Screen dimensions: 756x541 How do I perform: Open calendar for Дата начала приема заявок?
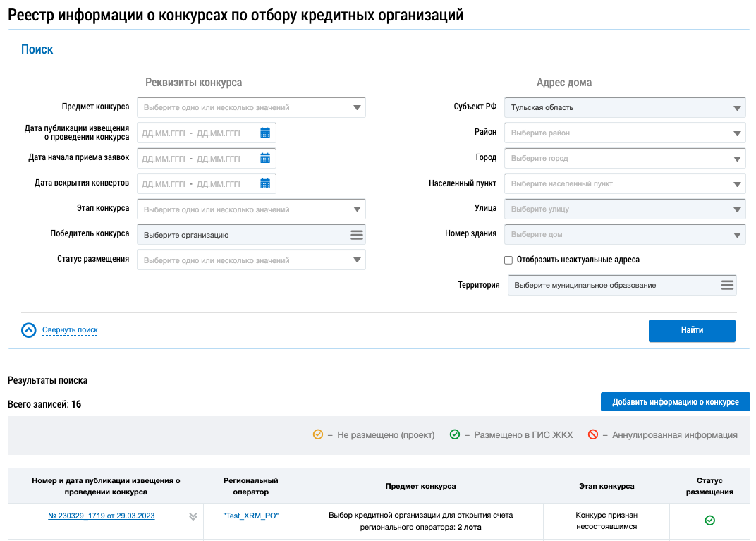(265, 158)
